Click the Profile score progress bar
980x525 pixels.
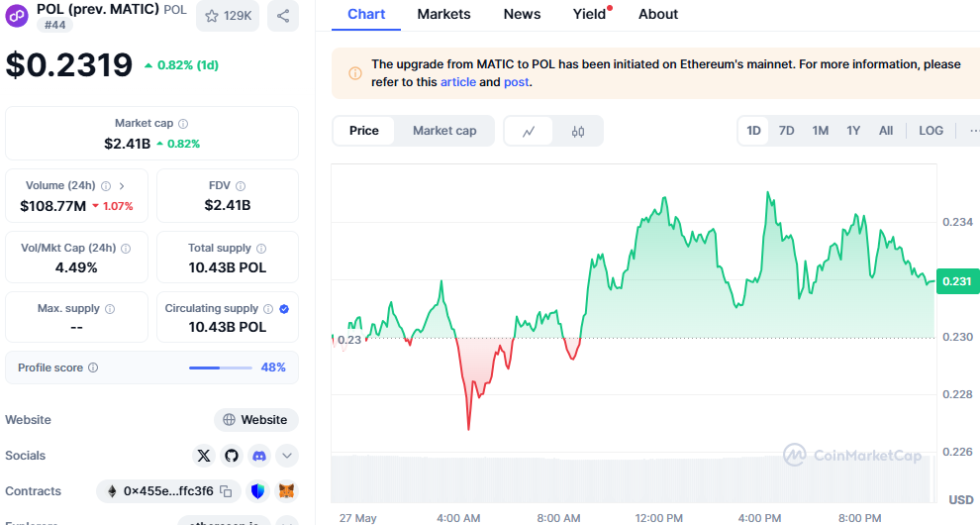[220, 367]
